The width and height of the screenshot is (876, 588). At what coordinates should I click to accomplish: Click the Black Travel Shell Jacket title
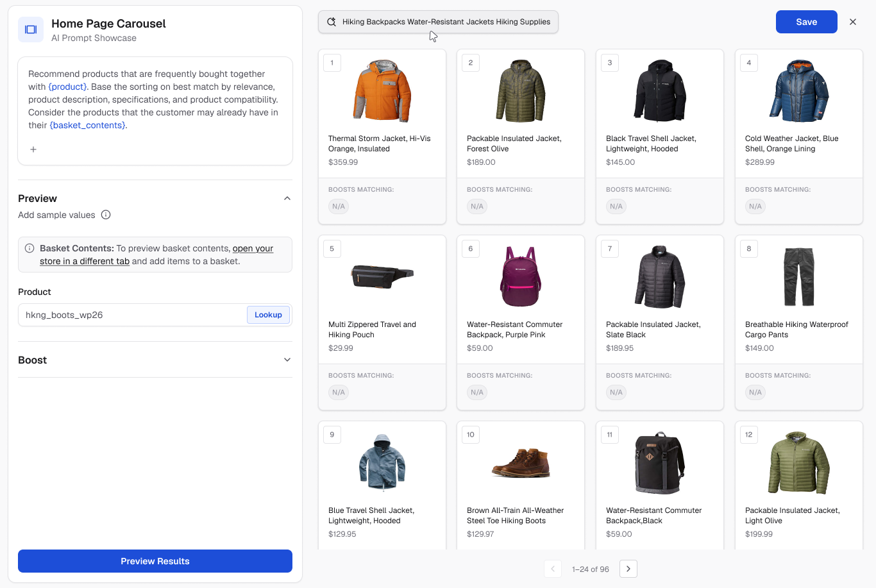pyautogui.click(x=651, y=144)
